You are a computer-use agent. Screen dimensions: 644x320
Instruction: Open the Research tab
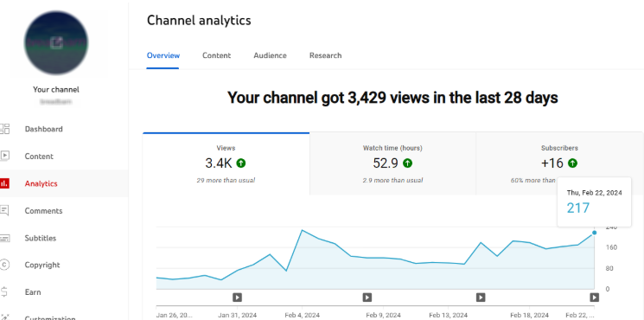(x=325, y=55)
